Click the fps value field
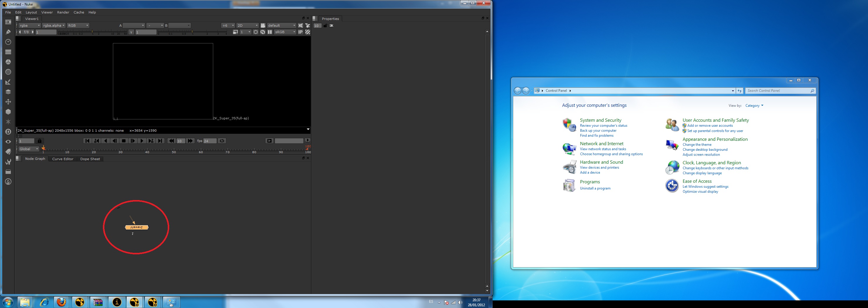The image size is (868, 308). tap(210, 141)
